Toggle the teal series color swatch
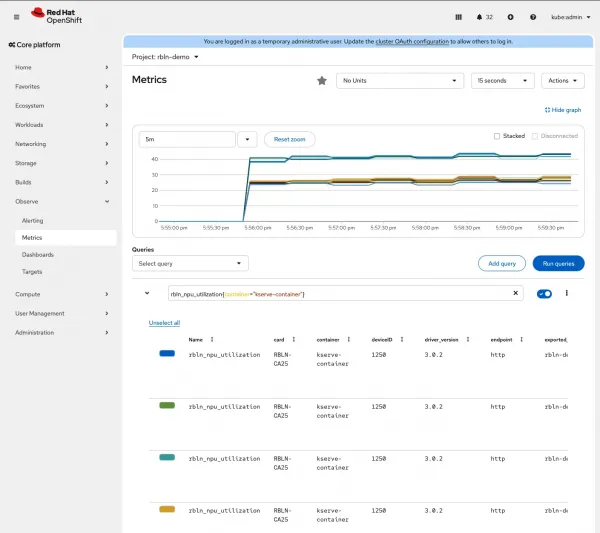 tap(167, 457)
